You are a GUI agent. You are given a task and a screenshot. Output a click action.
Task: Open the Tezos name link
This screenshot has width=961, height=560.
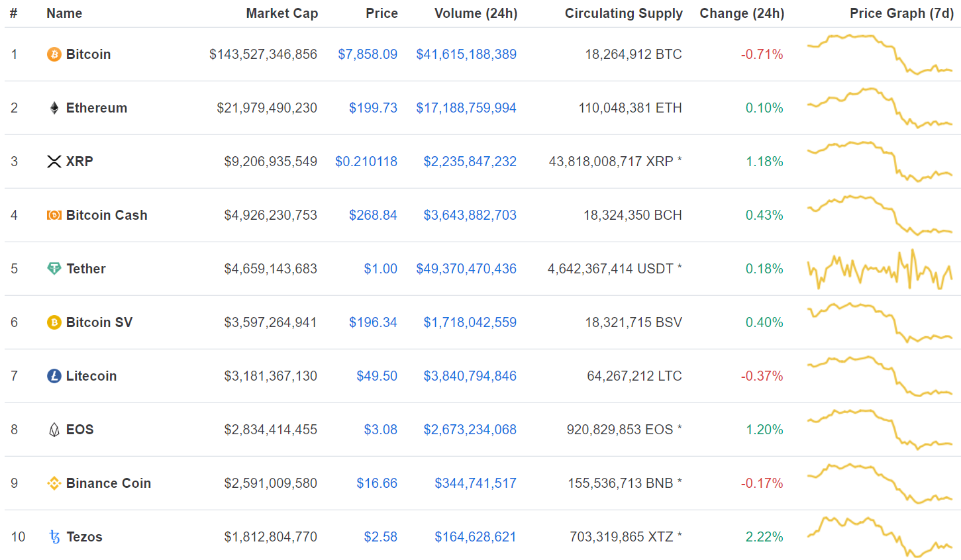pos(85,537)
